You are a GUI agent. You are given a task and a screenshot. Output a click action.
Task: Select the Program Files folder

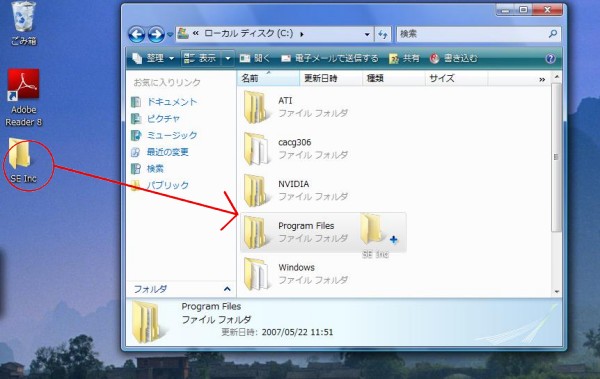click(x=295, y=232)
